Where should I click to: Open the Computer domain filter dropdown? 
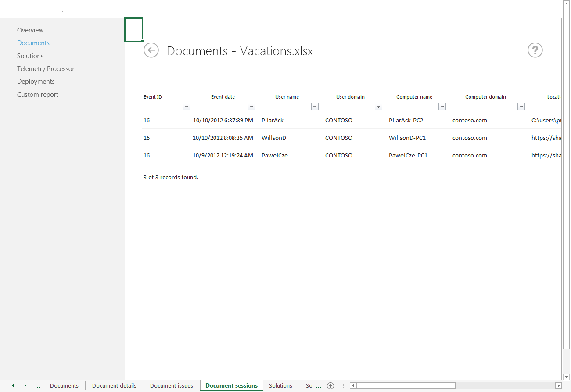tap(521, 107)
